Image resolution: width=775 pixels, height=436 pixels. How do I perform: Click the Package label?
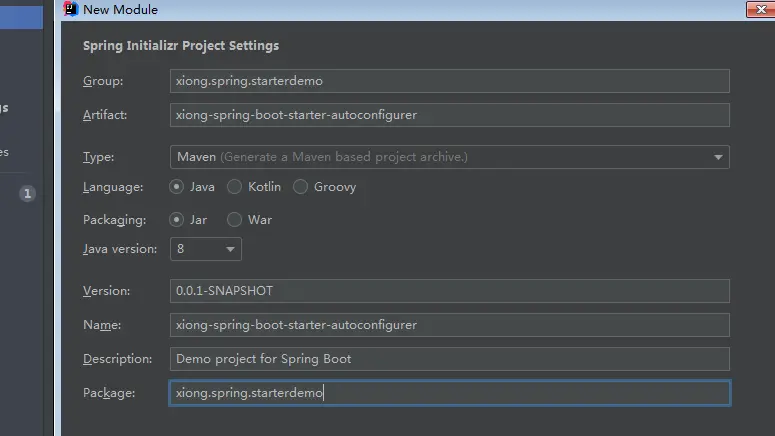coord(109,393)
